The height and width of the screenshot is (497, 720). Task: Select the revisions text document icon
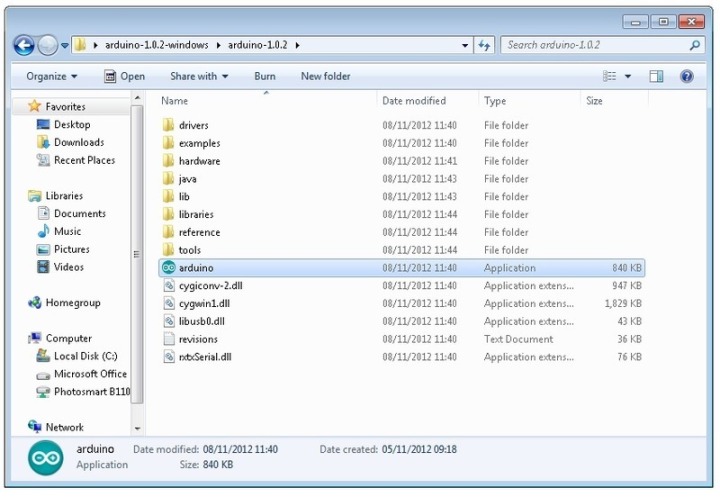(169, 339)
